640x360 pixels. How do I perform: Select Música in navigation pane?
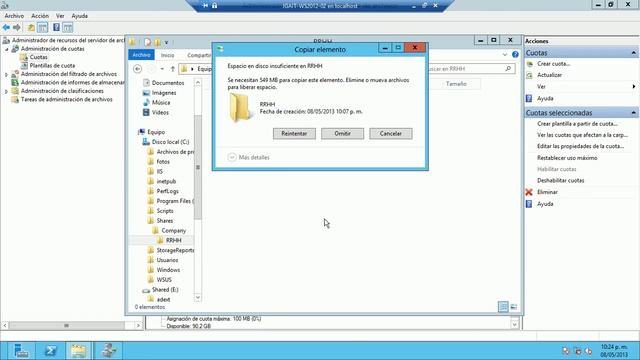pos(161,102)
